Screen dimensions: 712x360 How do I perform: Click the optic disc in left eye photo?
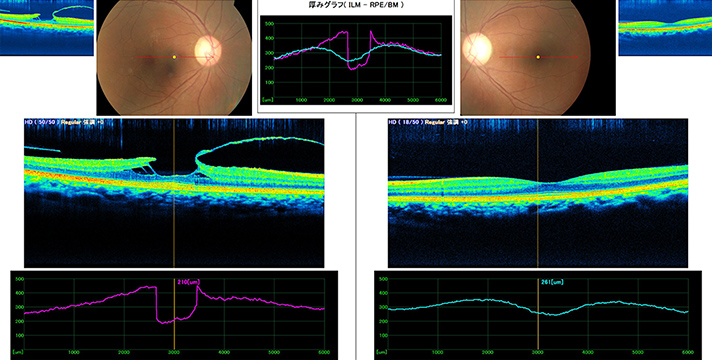coord(476,48)
